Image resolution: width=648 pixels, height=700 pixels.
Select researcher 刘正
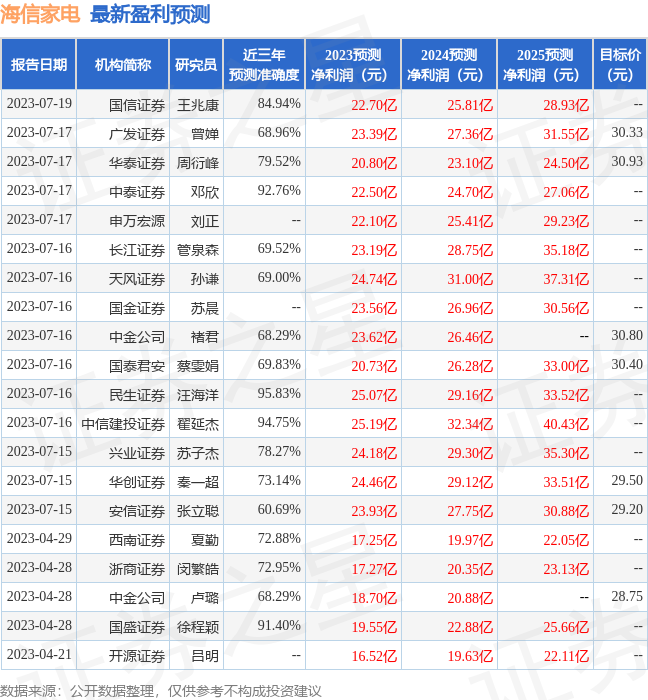[x=205, y=221]
